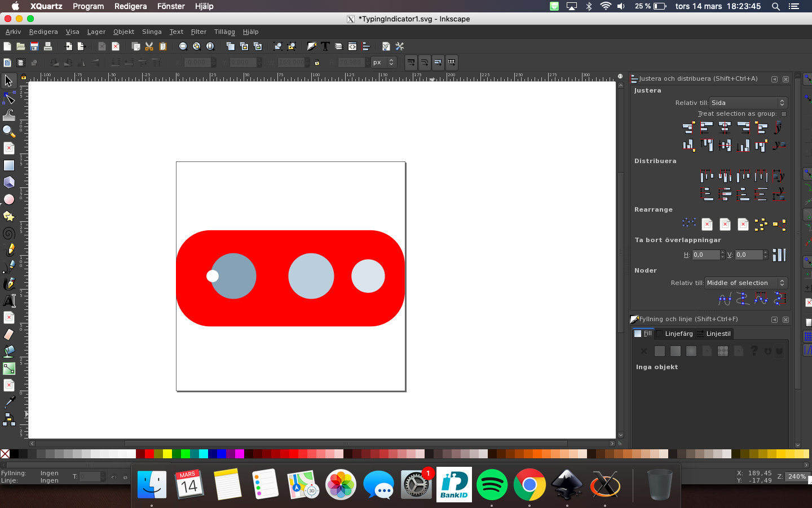Toggle scale stroke width with object
This screenshot has height=508, width=812.
click(x=411, y=63)
